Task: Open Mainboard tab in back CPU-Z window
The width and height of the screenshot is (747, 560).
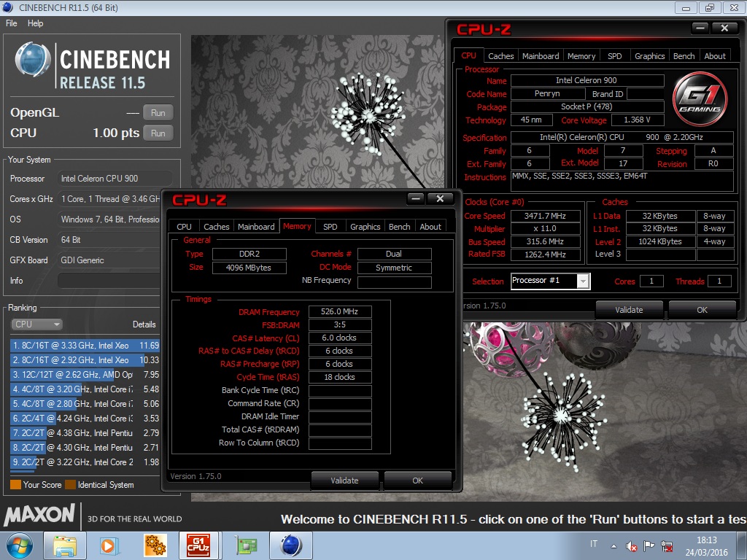Action: pyautogui.click(x=541, y=55)
